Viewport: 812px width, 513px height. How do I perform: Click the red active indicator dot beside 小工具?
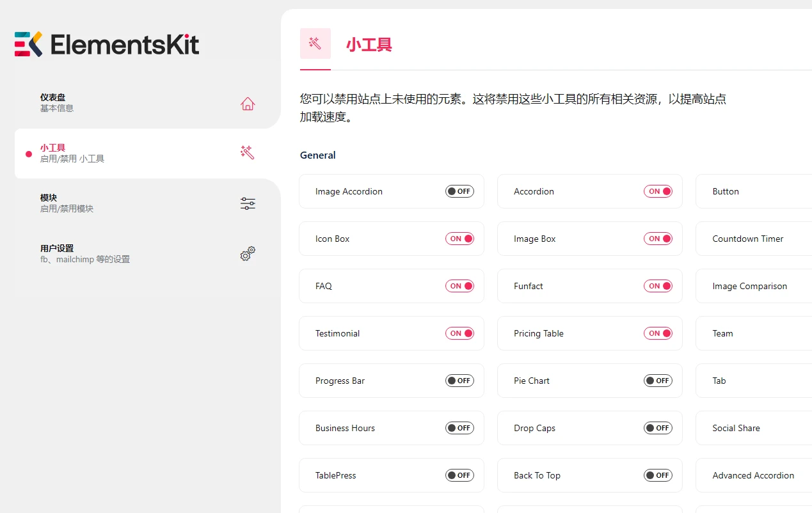[x=28, y=153]
